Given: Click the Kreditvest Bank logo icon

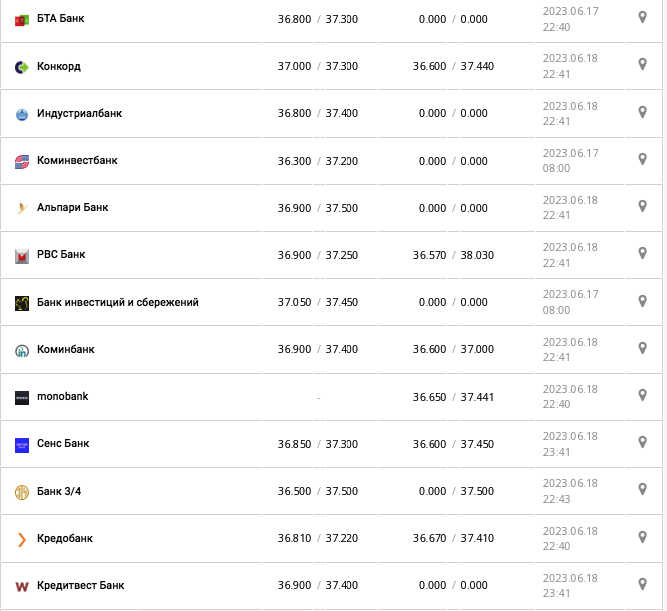Looking at the screenshot, I should 22,586.
